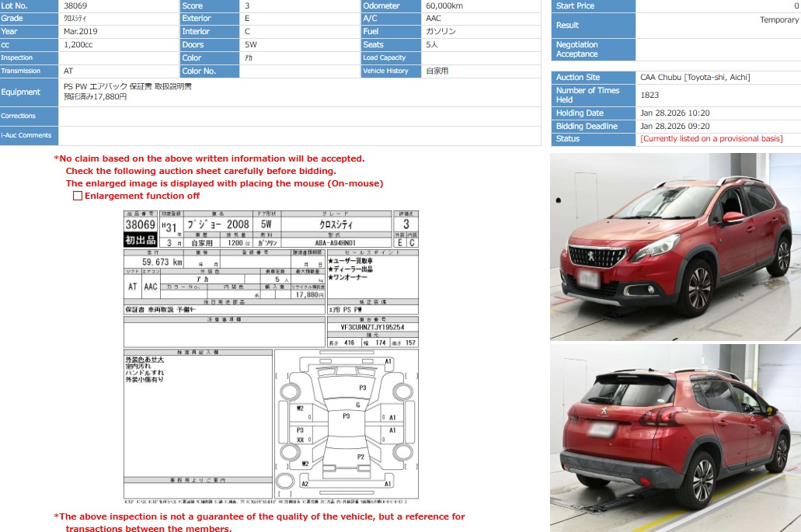The height and width of the screenshot is (532, 801).
Task: Click the Lot No. value 38069
Action: click(x=75, y=5)
